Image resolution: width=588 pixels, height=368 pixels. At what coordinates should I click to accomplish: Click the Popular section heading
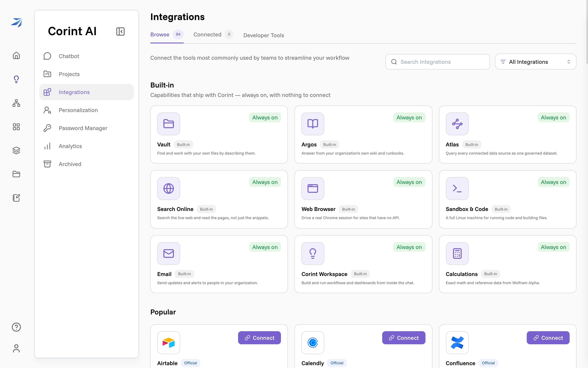click(163, 312)
